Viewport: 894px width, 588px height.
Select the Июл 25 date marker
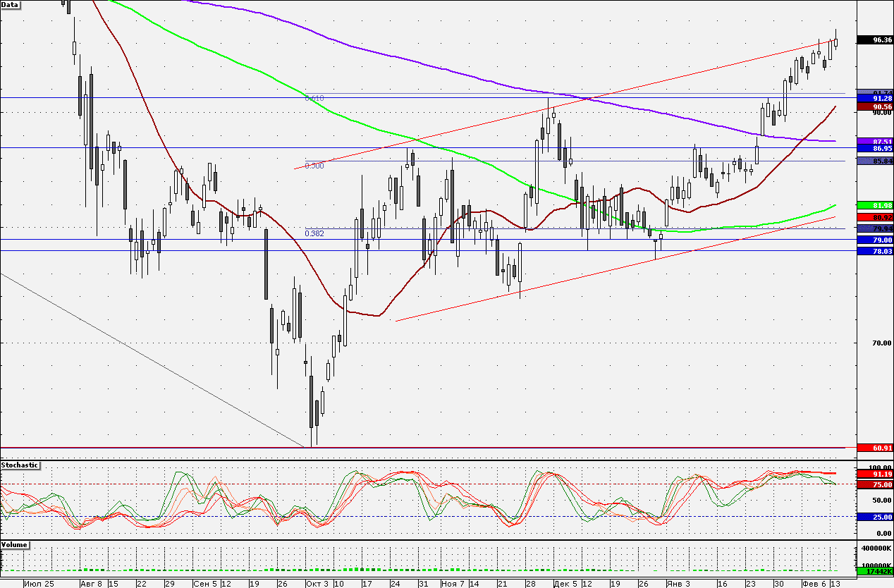tap(39, 584)
